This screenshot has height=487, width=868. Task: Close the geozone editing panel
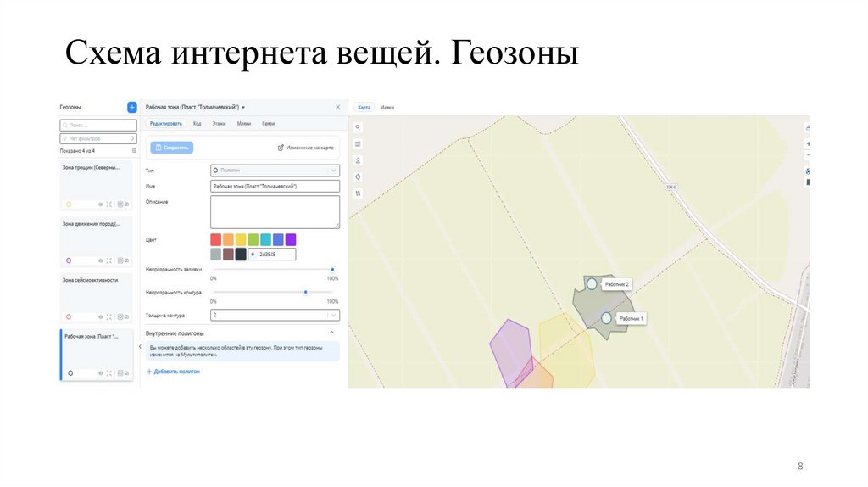point(338,107)
